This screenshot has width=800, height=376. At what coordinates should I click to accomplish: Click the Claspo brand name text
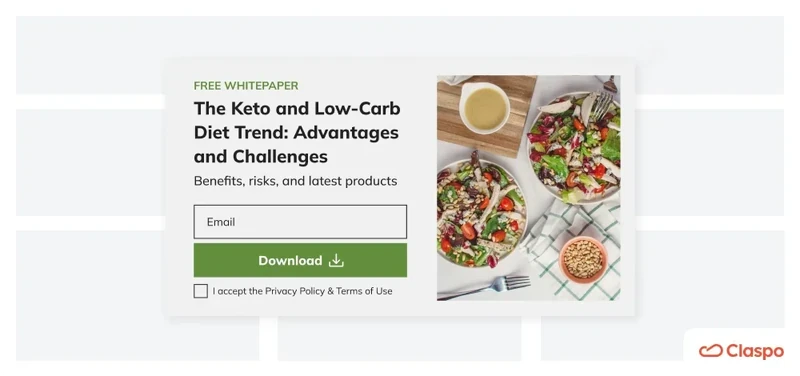click(x=755, y=351)
